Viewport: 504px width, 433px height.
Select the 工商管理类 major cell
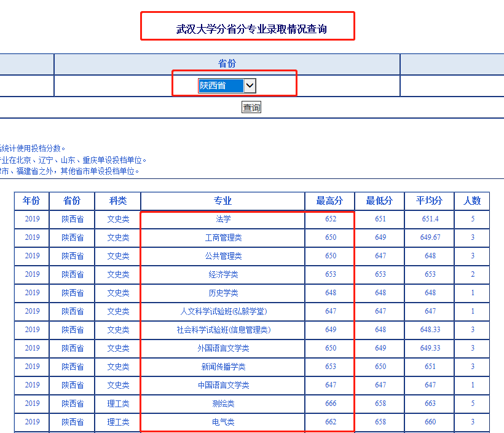(223, 238)
